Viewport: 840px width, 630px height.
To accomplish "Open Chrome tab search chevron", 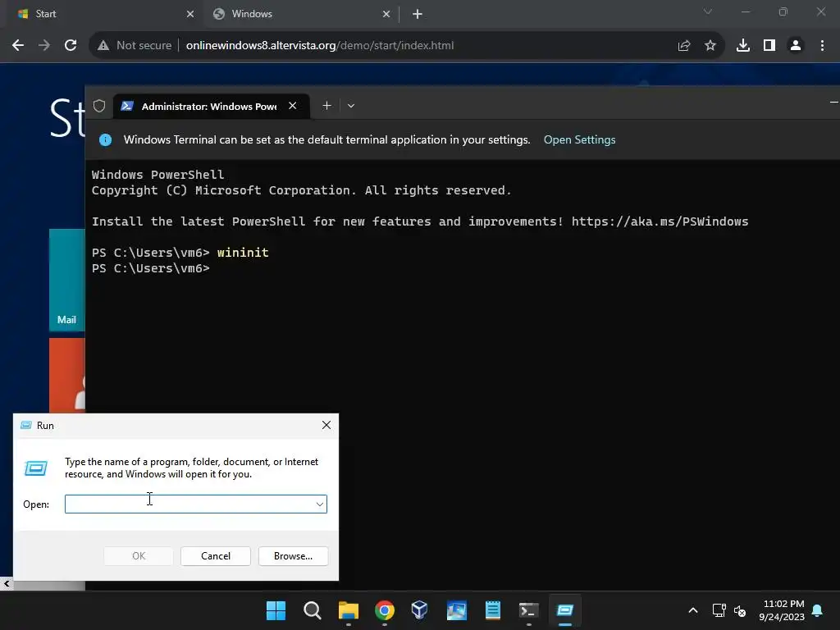I will 708,11.
